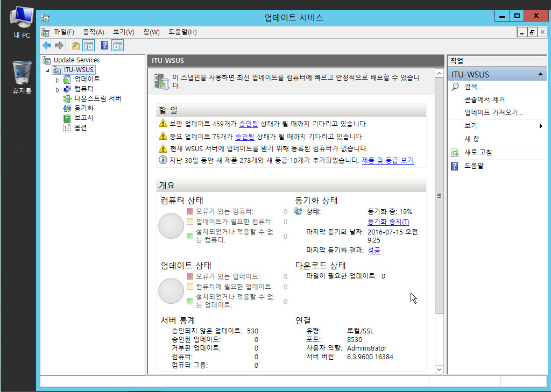
Task: Click the Up One Level folder icon
Action: [x=76, y=46]
